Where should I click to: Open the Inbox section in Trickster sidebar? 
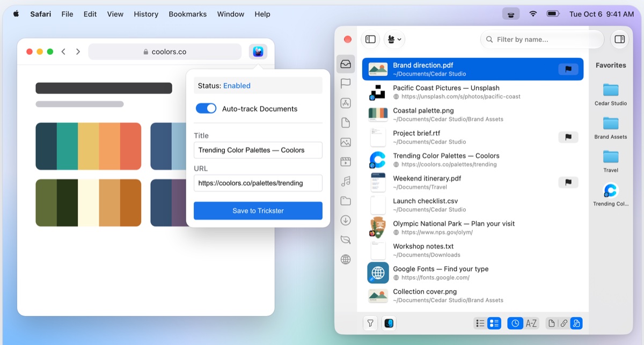(346, 64)
